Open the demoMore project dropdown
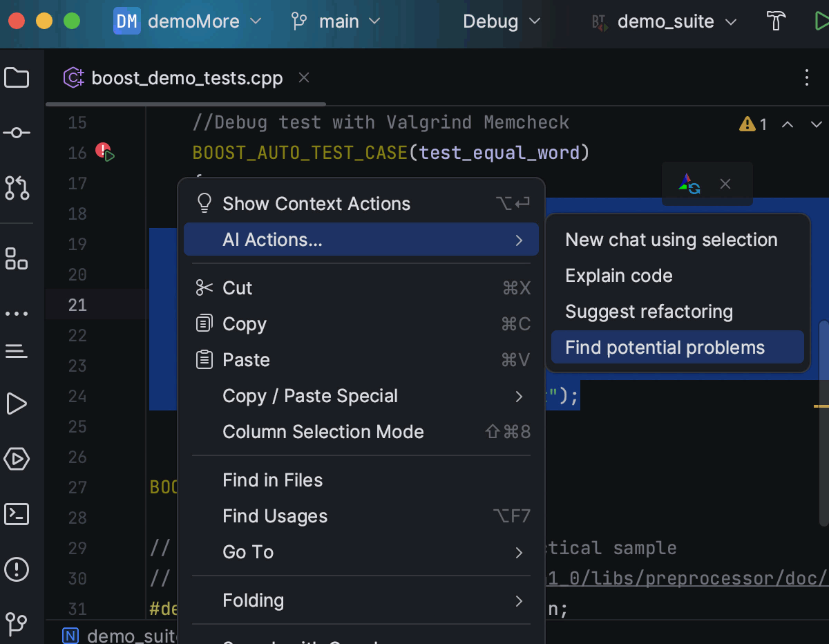 click(188, 21)
